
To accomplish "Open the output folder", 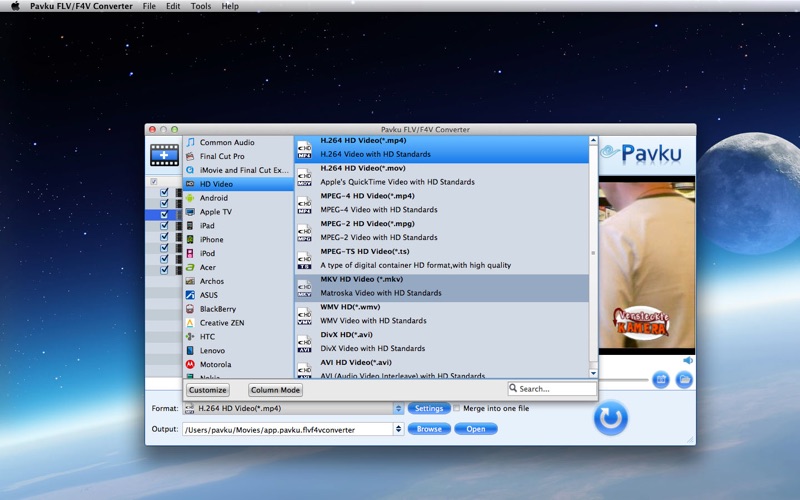I will click(x=476, y=429).
